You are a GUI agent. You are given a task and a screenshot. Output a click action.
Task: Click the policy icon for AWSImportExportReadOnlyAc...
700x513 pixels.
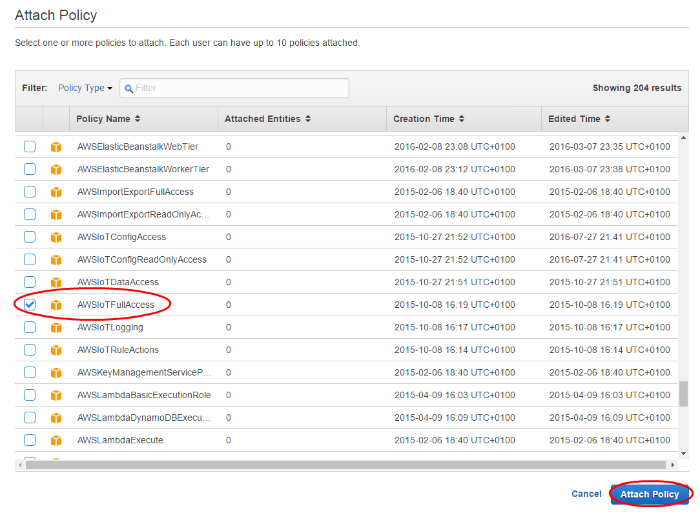(x=56, y=215)
